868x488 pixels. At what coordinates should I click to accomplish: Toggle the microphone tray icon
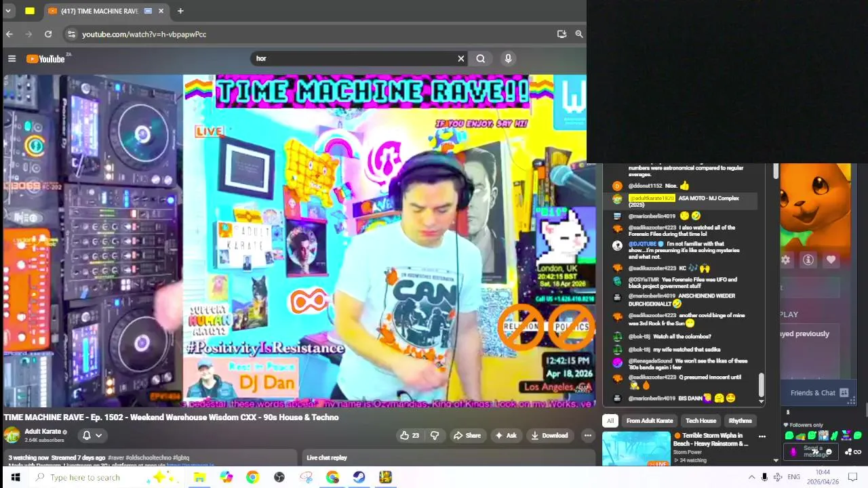coord(764,477)
